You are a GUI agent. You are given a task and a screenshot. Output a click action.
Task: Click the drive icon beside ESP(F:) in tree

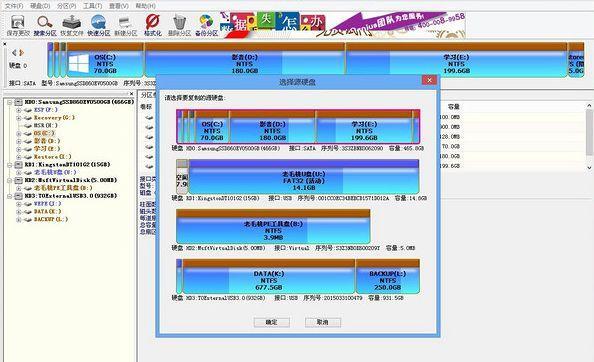point(28,110)
